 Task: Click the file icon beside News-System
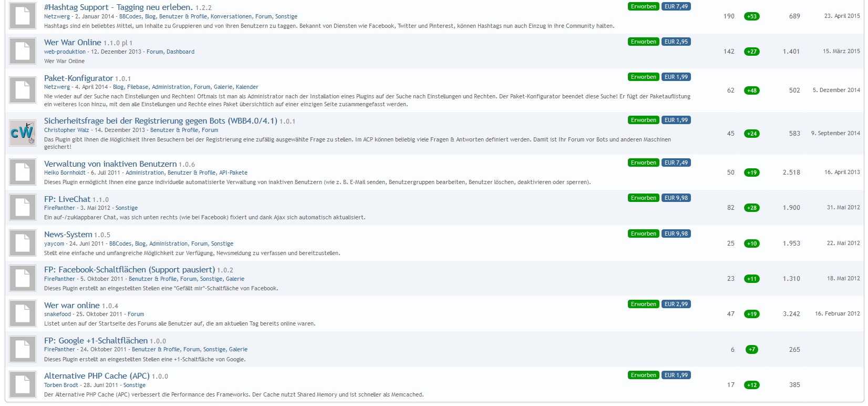(23, 243)
